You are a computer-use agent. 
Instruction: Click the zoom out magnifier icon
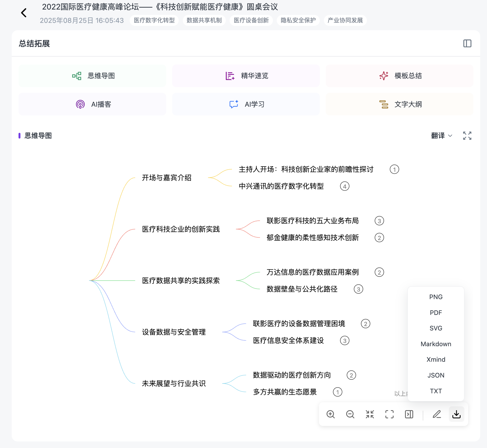pos(350,414)
